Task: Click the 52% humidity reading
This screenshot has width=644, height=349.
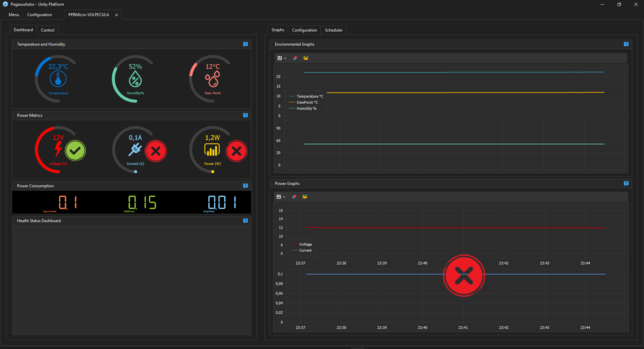Action: 135,66
